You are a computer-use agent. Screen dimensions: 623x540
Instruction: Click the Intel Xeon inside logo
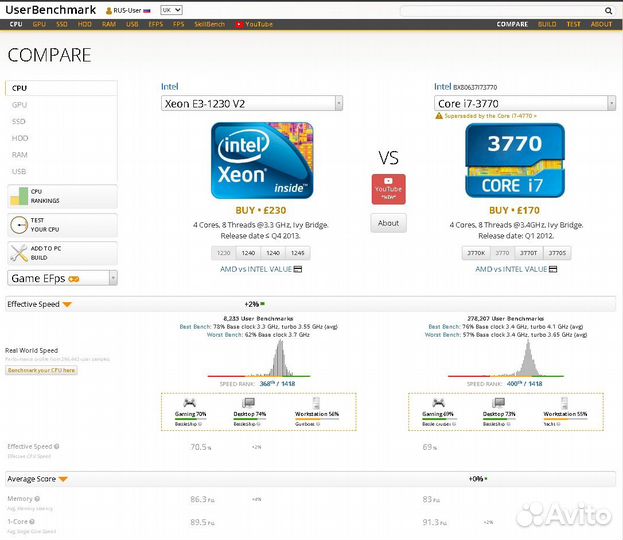coord(262,161)
